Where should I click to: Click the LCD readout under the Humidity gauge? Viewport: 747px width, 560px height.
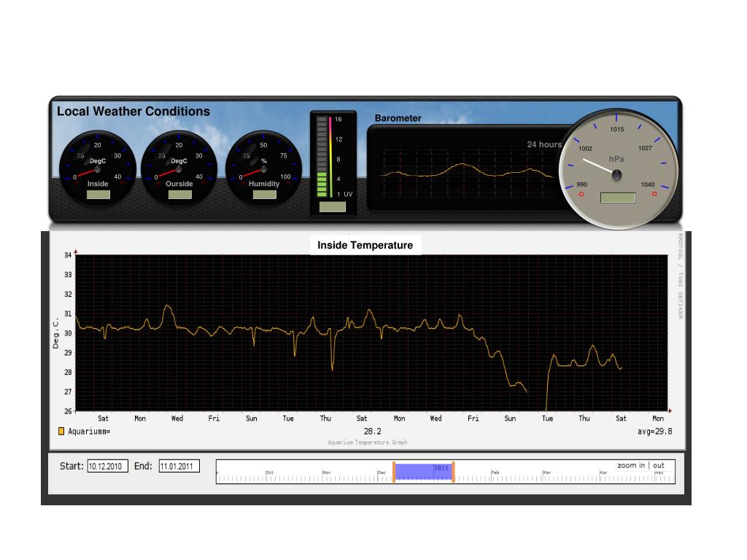tap(264, 194)
